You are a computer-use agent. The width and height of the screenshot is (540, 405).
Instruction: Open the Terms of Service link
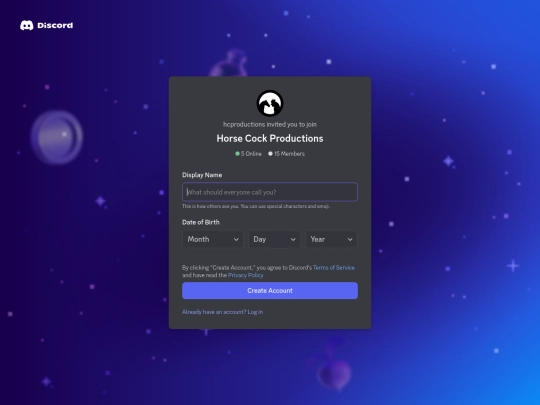(334, 268)
